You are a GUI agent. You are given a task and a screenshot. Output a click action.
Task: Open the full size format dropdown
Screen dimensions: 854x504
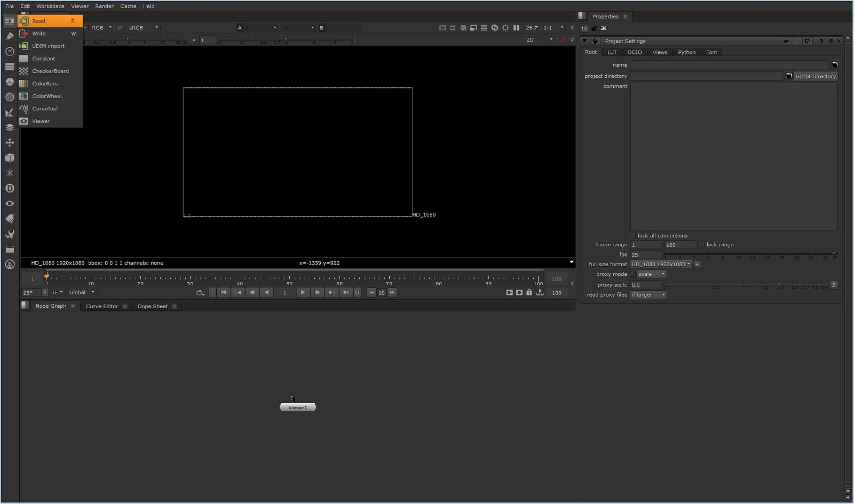coord(662,264)
